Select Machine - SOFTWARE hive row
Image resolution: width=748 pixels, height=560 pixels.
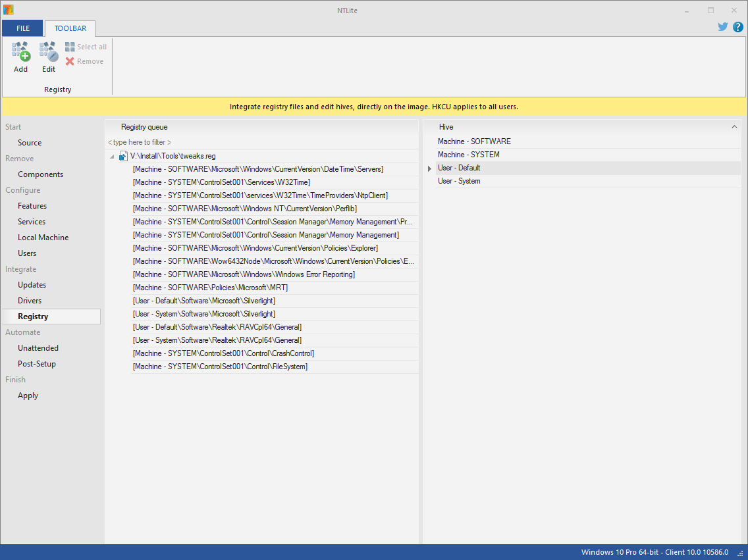click(x=474, y=141)
